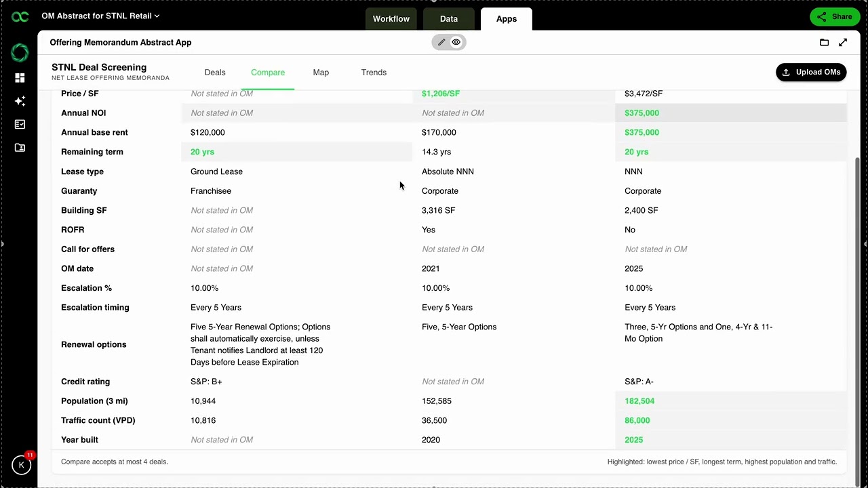Click the 10,944 population value
The width and height of the screenshot is (868, 488).
click(203, 401)
